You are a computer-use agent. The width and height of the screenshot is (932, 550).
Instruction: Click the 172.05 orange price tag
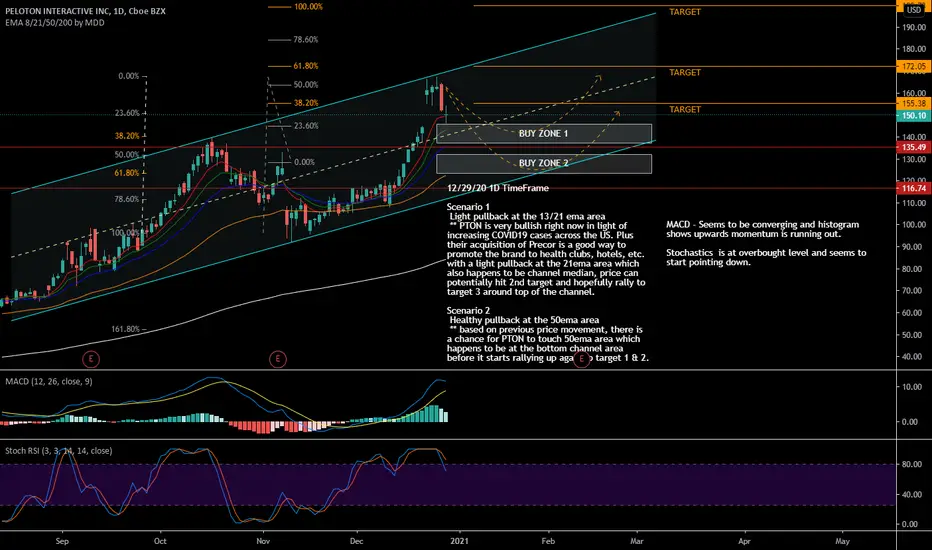tap(914, 66)
